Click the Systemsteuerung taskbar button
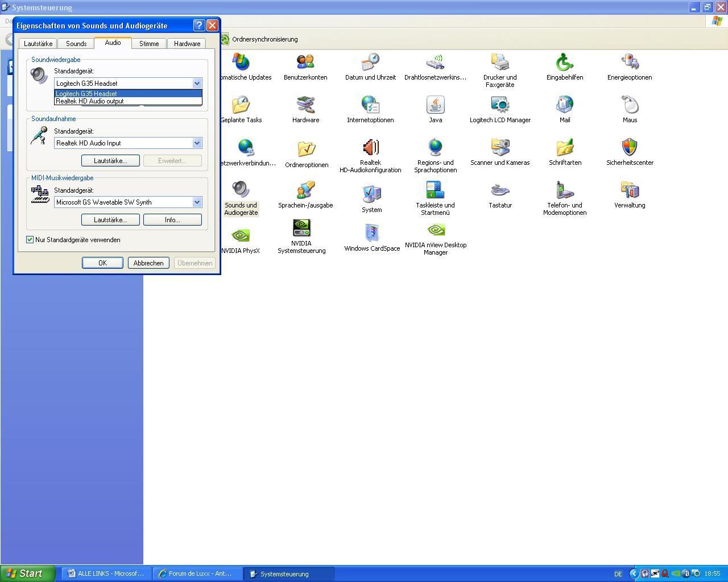Screen dimensions: 728x582 (x=289, y=574)
